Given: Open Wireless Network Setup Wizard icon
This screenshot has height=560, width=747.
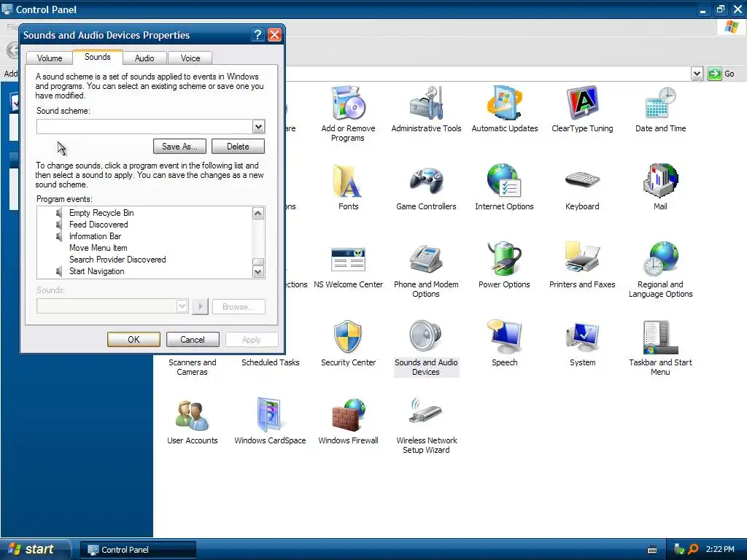Looking at the screenshot, I should pyautogui.click(x=426, y=412).
